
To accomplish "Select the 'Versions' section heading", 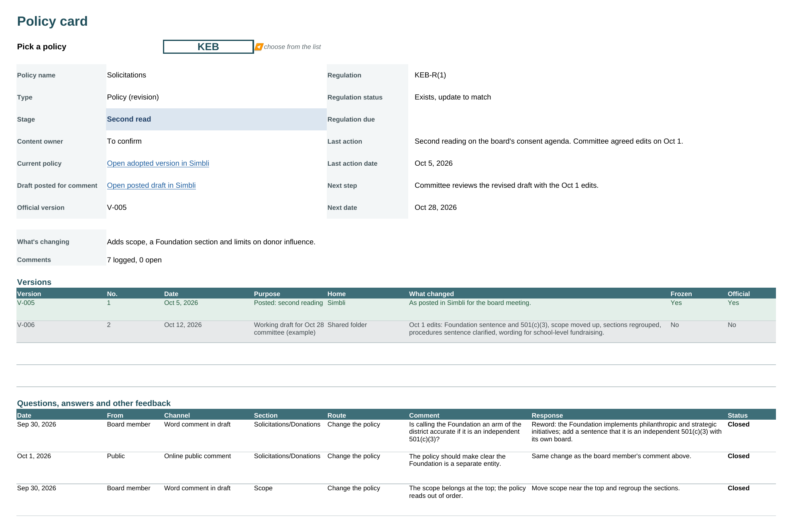I will (34, 282).
